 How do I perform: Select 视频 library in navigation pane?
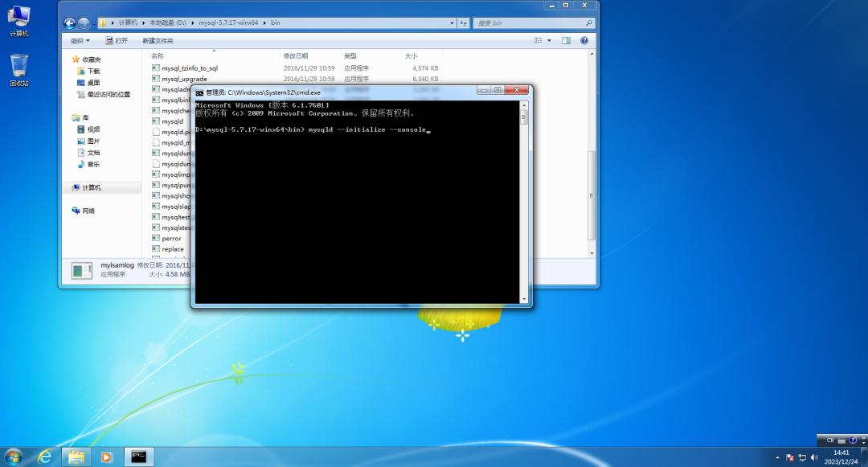(x=88, y=129)
